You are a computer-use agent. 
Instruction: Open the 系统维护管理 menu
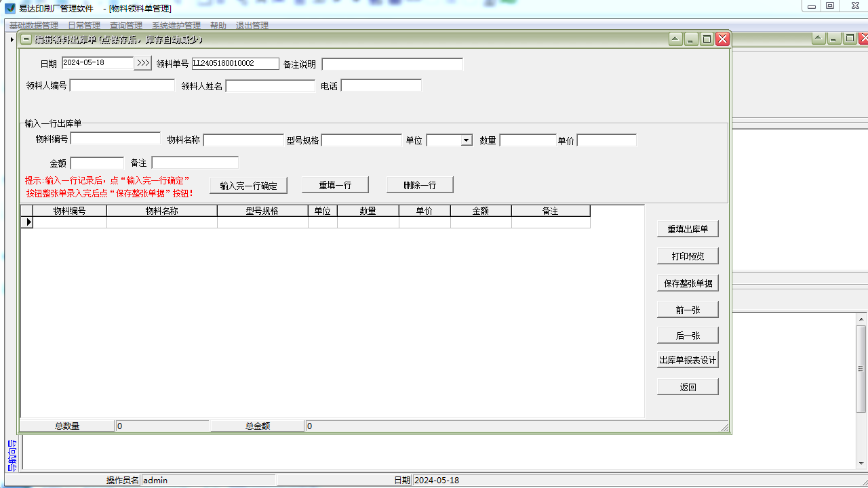[x=176, y=26]
